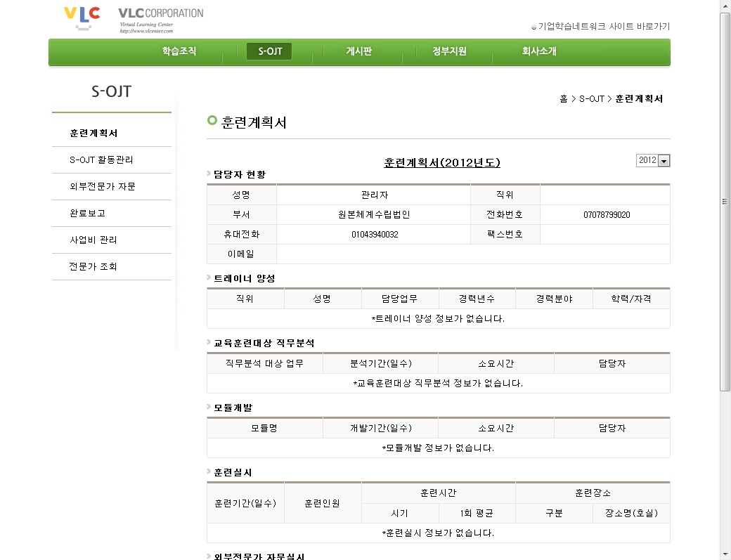
Task: Click S-OJT in the breadcrumb
Action: tap(592, 99)
